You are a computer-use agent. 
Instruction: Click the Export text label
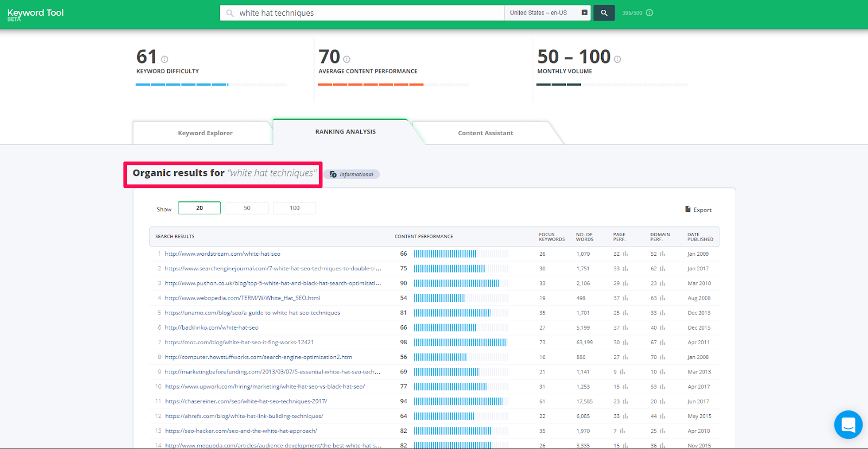(x=703, y=210)
